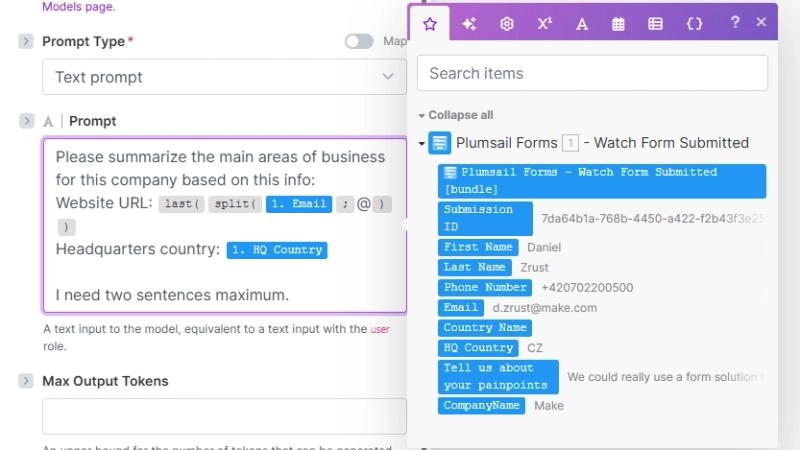Open the general functions gear tab
Viewport: 800px width, 450px height.
pyautogui.click(x=507, y=23)
